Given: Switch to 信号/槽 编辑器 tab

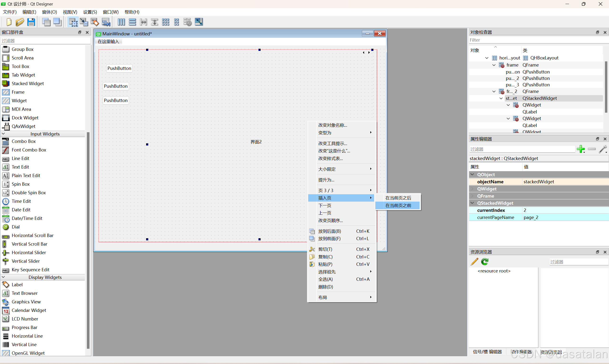Looking at the screenshot, I should pos(487,352).
